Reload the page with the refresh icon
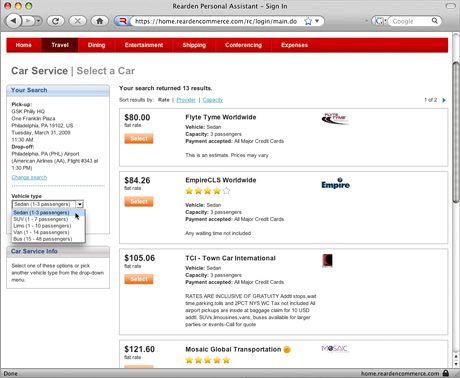This screenshot has height=378, width=460. (x=55, y=21)
